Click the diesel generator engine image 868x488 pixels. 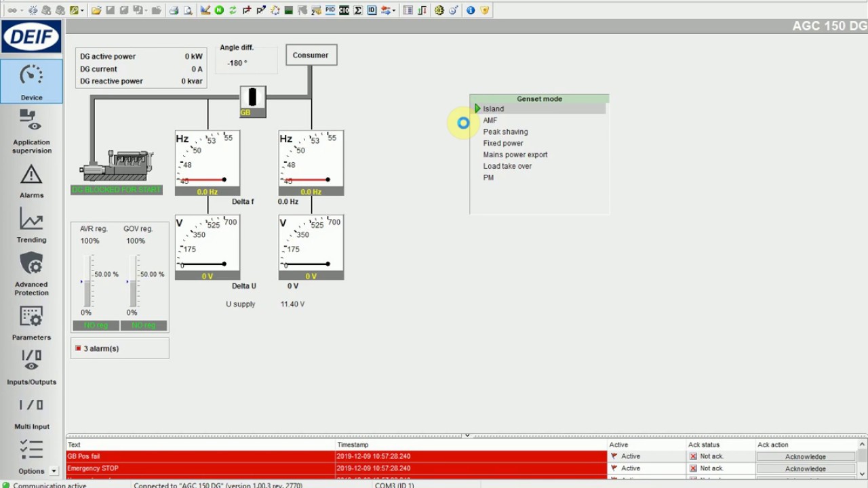point(117,165)
